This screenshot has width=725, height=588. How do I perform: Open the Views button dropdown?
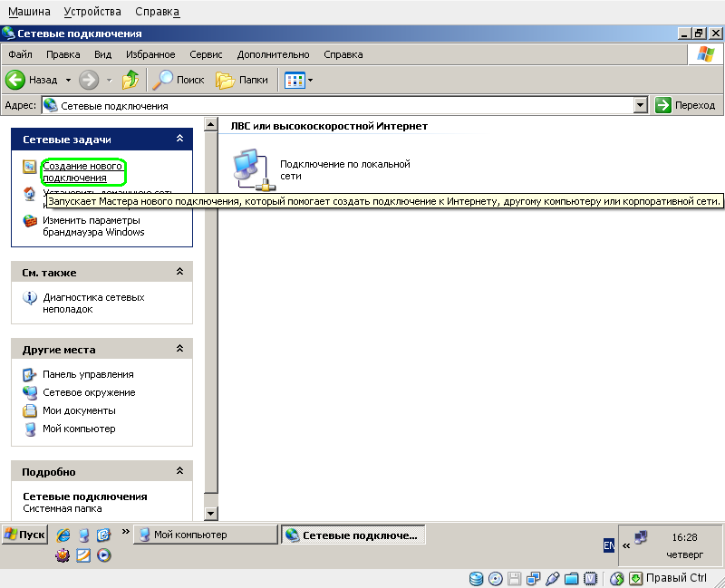[310, 80]
